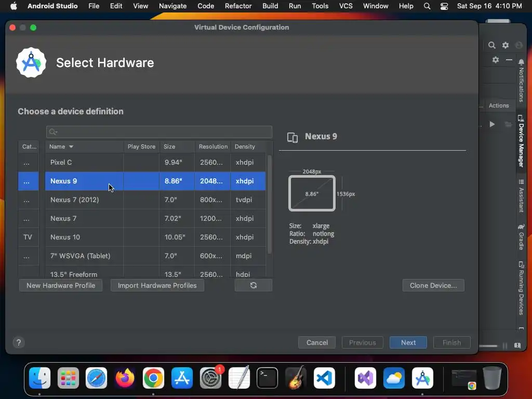Click the device table vertical scrollbar
532x399 pixels.
tap(270, 204)
